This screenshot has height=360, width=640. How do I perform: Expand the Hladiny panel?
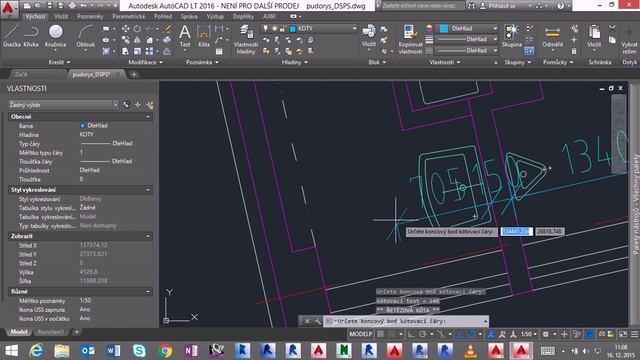294,62
